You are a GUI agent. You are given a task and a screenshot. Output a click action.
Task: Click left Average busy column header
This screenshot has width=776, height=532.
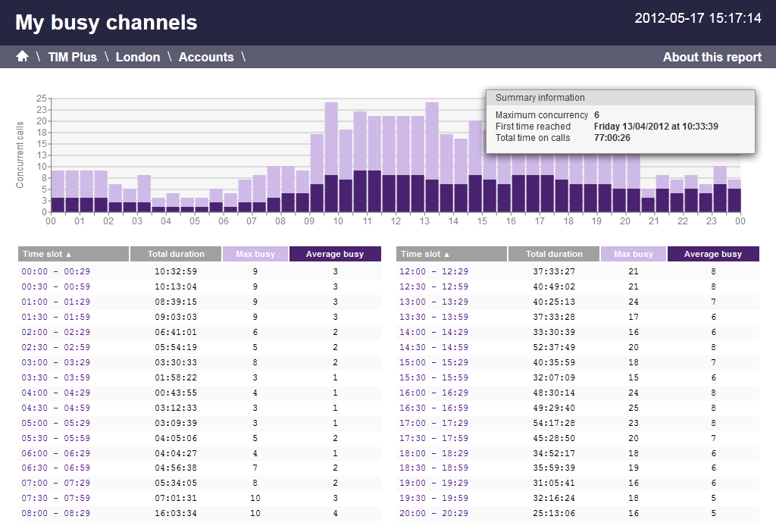tap(335, 254)
